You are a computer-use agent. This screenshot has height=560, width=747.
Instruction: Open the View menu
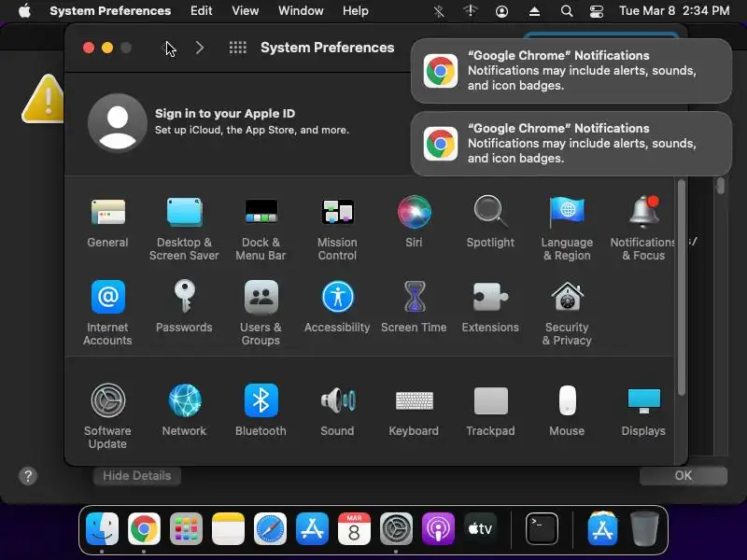246,10
